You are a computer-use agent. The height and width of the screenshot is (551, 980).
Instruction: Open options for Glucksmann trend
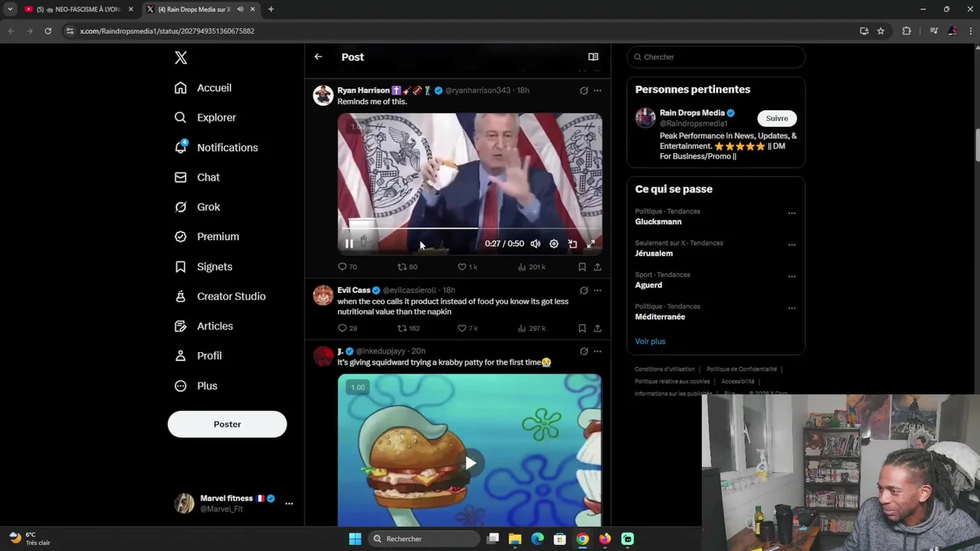pyautogui.click(x=792, y=214)
